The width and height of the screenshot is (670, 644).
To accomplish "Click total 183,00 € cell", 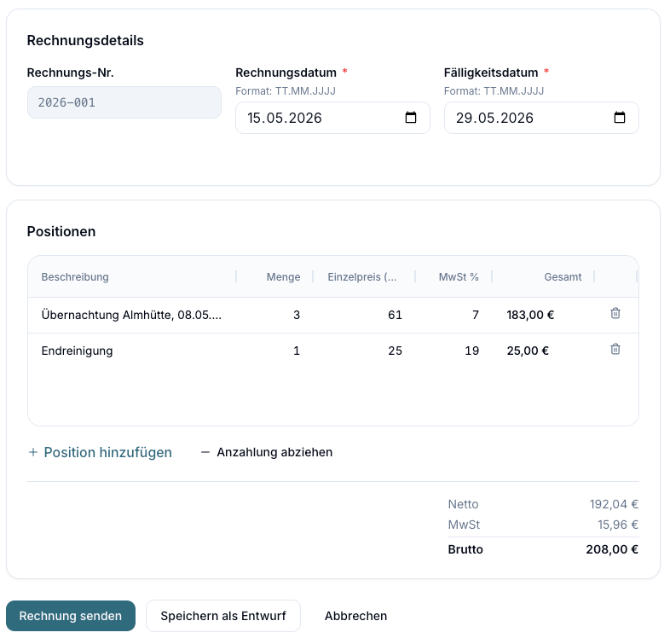I will [543, 315].
